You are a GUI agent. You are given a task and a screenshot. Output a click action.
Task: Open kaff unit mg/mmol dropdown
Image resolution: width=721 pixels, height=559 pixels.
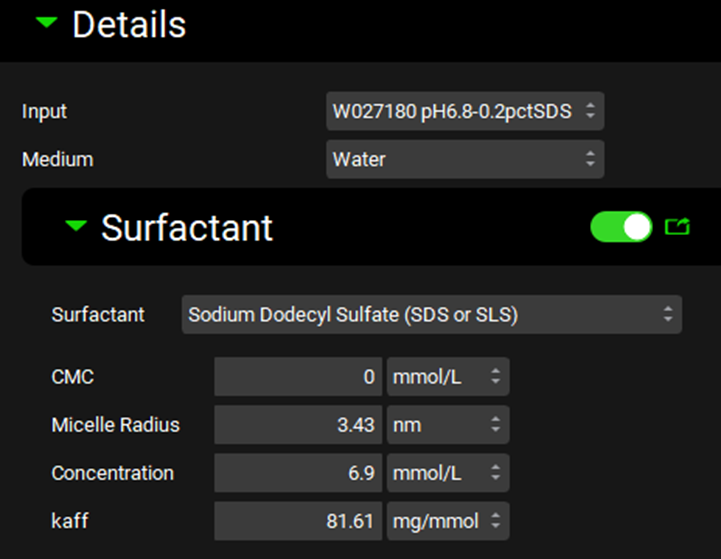coord(447,521)
